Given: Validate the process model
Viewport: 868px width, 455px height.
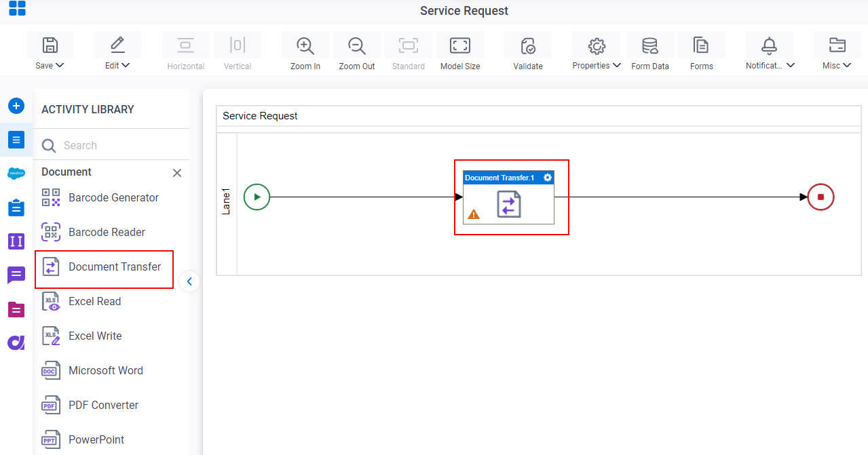Looking at the screenshot, I should click(528, 45).
